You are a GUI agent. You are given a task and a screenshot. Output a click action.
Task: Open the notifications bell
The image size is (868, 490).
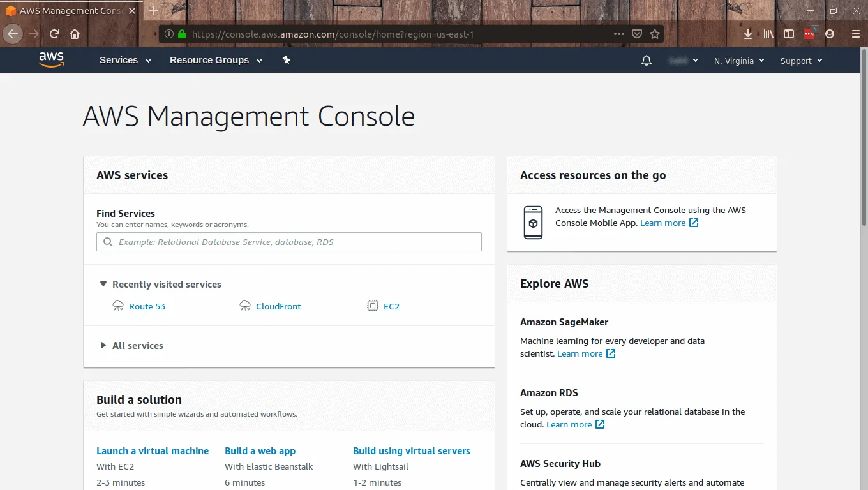pos(647,61)
